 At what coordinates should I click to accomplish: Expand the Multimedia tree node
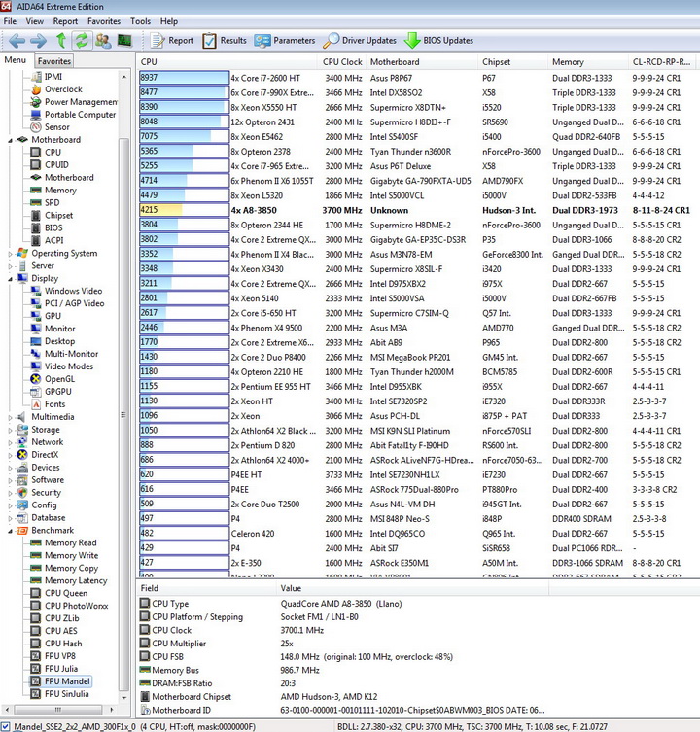click(10, 417)
